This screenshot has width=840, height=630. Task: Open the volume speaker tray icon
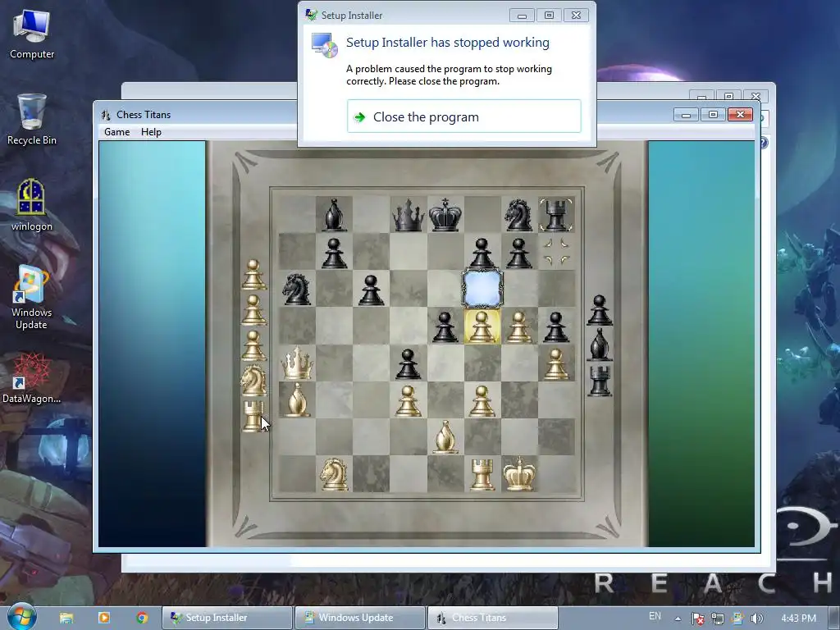tap(757, 619)
